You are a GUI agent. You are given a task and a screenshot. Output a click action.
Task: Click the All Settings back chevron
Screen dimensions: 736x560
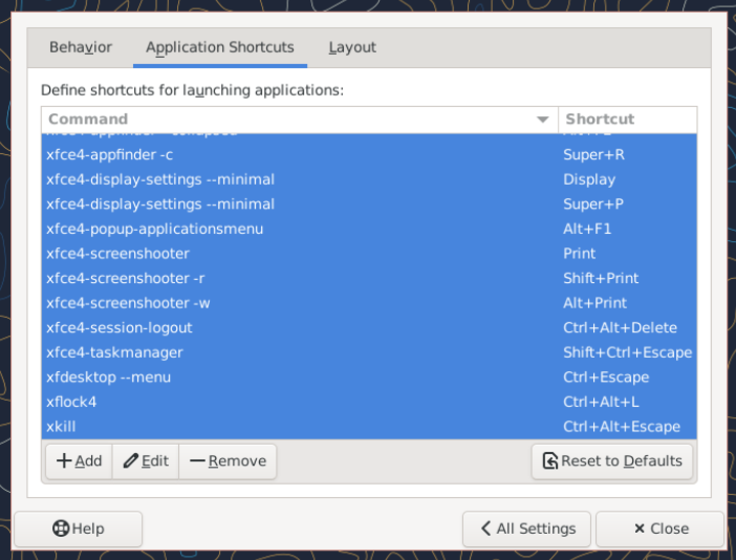click(486, 528)
